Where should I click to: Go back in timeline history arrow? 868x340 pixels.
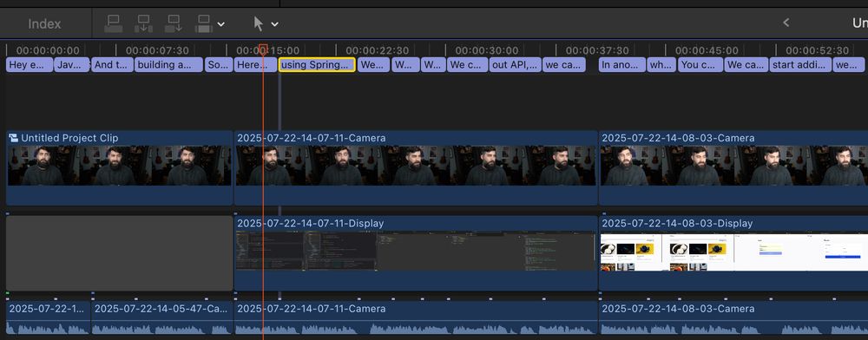pos(786,23)
